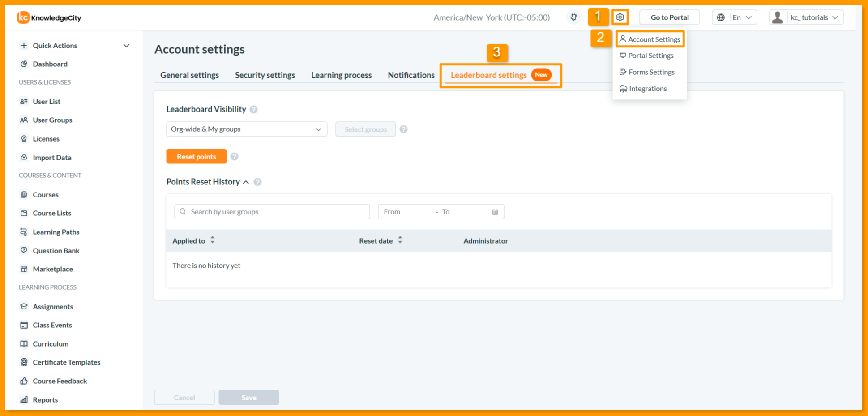The height and width of the screenshot is (416, 868).
Task: Open Learning process tab
Action: [x=342, y=75]
